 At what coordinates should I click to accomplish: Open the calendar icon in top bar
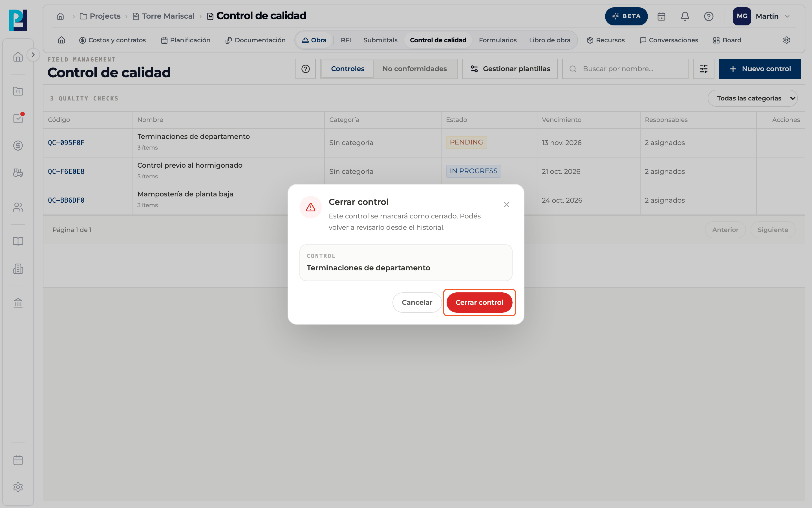(661, 16)
